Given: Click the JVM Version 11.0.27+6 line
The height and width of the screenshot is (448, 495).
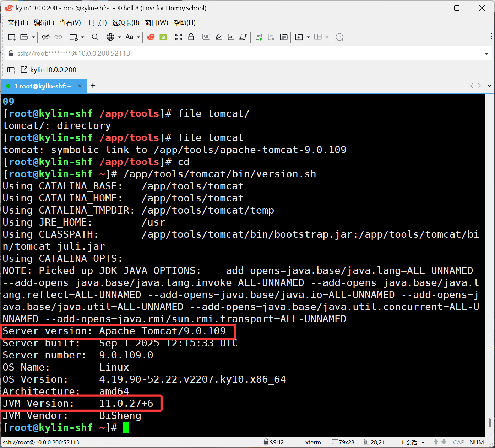Looking at the screenshot, I should click(78, 404).
